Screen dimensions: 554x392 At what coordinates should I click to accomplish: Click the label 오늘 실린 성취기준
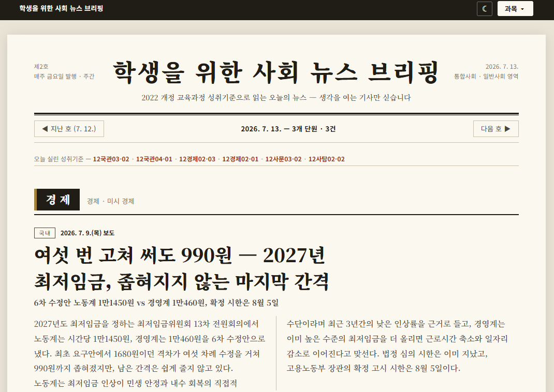click(59, 159)
